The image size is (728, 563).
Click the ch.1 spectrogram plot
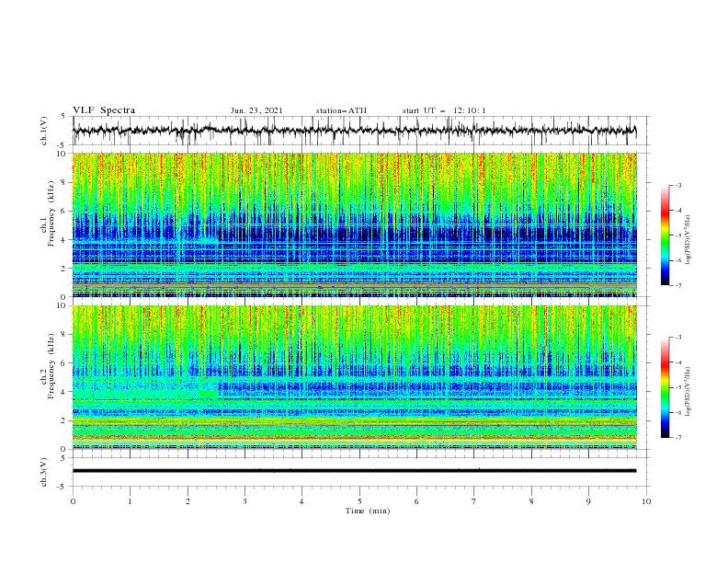pos(355,224)
